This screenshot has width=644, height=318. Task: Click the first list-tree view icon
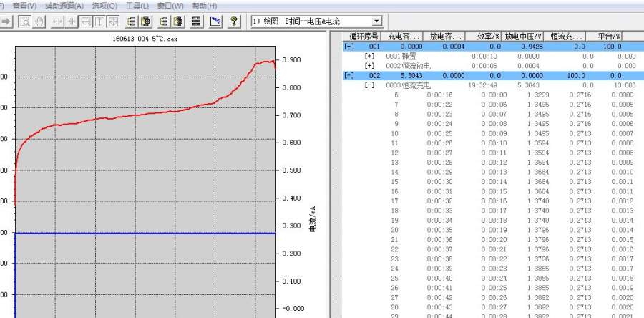point(132,21)
